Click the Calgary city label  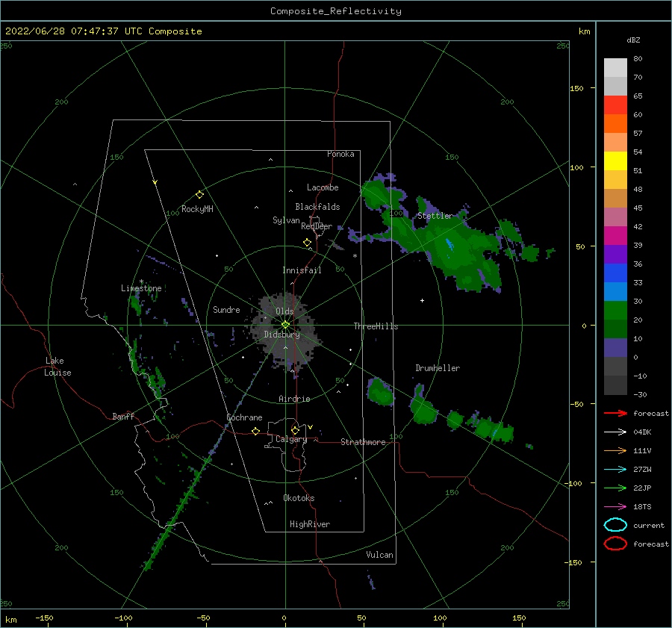tap(291, 439)
